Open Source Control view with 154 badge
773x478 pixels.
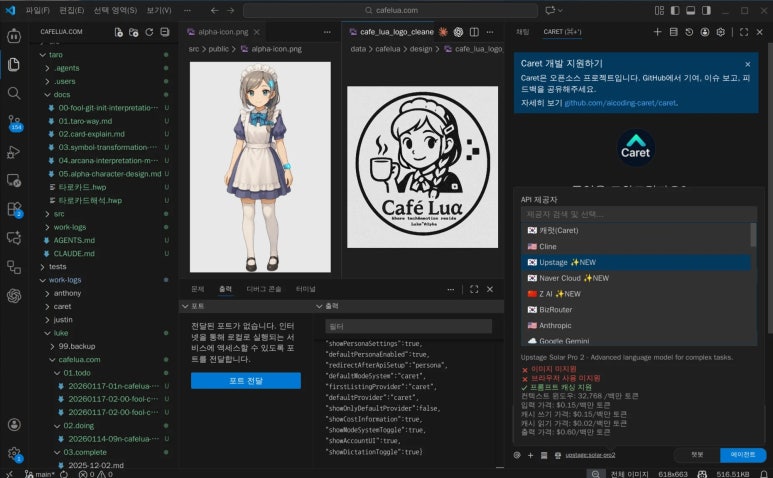(x=13, y=122)
